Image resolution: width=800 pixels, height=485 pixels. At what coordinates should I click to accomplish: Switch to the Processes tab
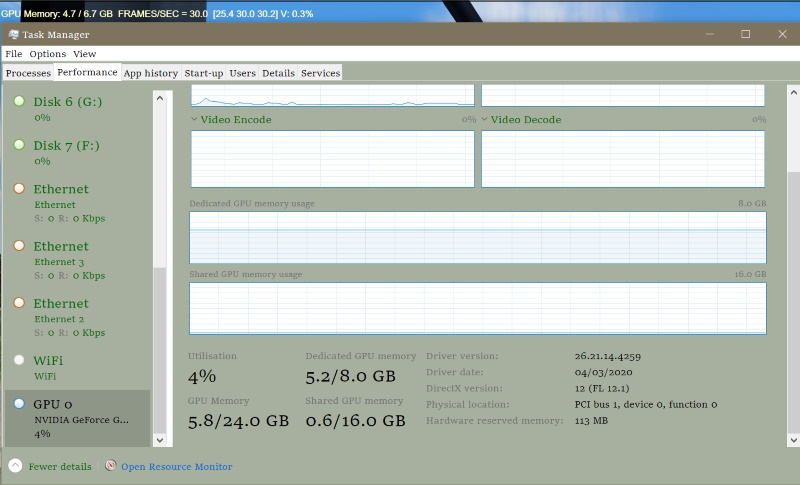[x=28, y=73]
